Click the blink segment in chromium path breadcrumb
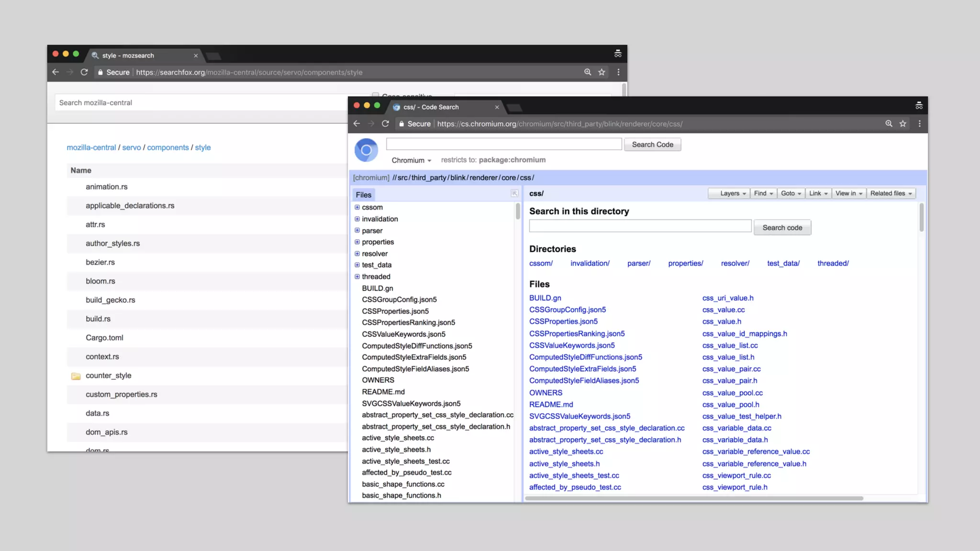Viewport: 980px width, 551px height. (458, 178)
